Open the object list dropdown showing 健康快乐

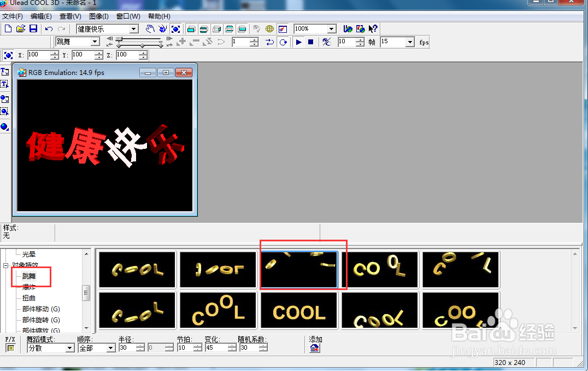[x=134, y=29]
